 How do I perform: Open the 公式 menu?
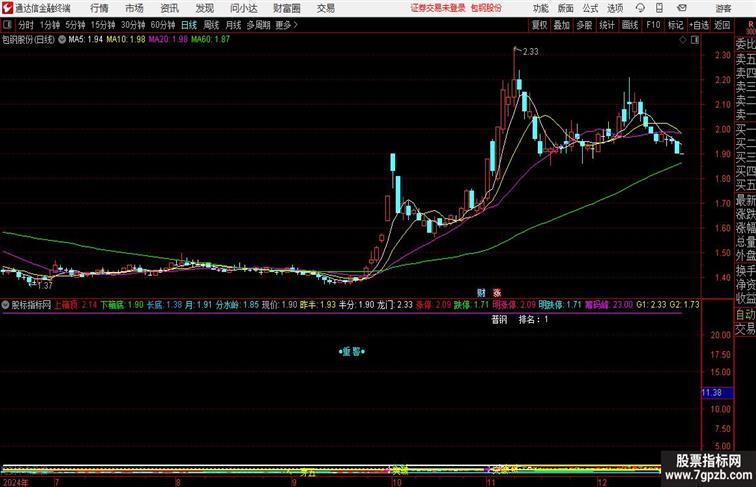coord(590,8)
